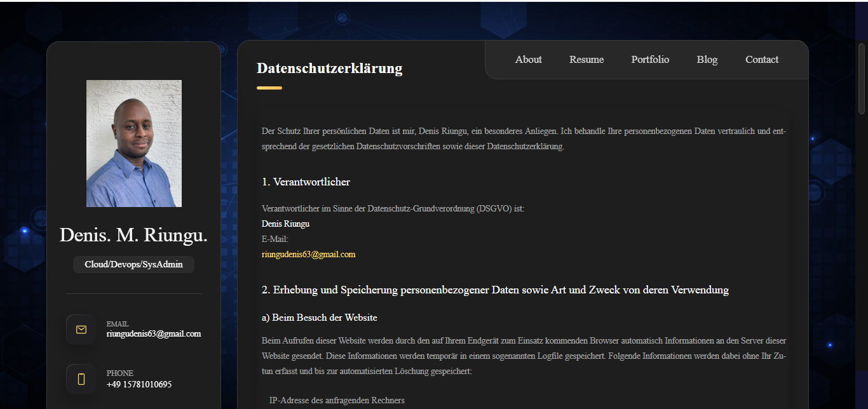Screen dimensions: 868x409
Task: Click the white 'Denis Riungu' text in content
Action: 285,224
